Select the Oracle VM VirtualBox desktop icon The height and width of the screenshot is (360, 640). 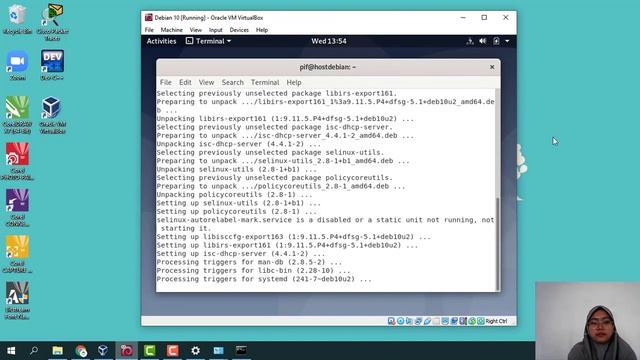pyautogui.click(x=52, y=115)
